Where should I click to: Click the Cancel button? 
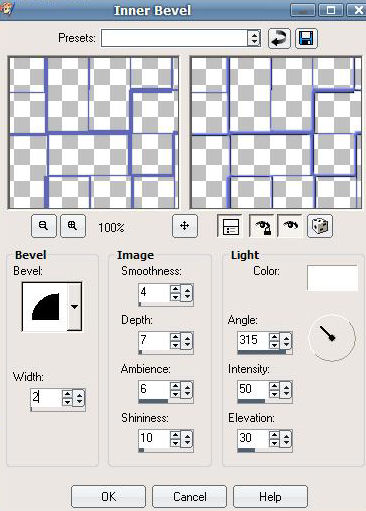coord(189,497)
